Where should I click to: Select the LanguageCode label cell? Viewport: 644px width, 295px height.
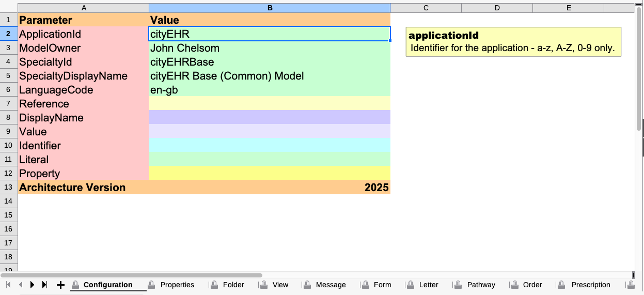[x=84, y=90]
